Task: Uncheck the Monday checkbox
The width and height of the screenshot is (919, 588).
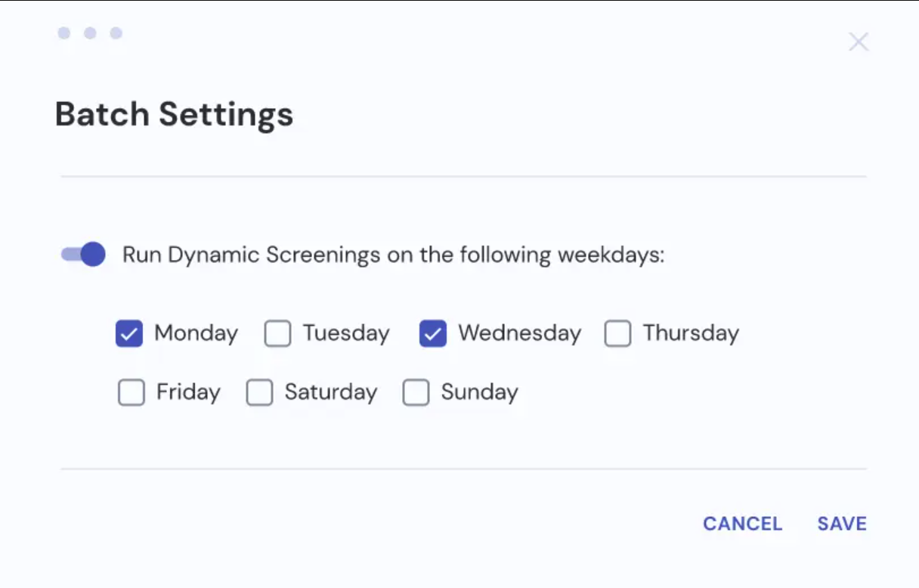Action: pyautogui.click(x=129, y=333)
